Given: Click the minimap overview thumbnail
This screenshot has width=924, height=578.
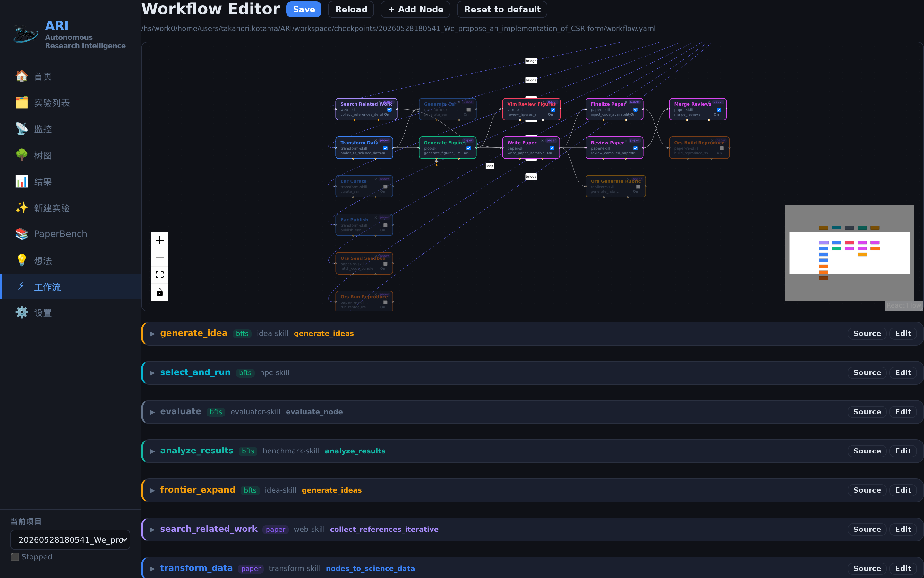Looking at the screenshot, I should (849, 253).
